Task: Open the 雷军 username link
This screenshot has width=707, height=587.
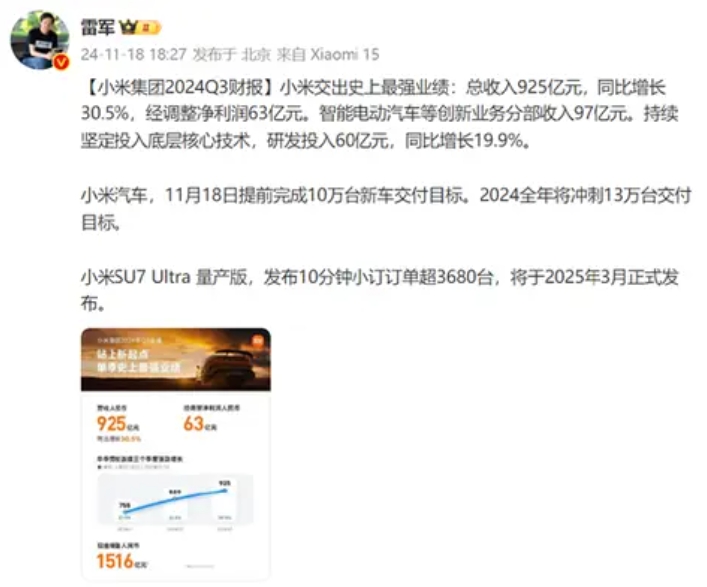Action: click(98, 28)
